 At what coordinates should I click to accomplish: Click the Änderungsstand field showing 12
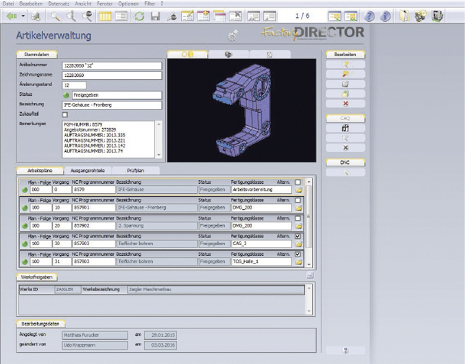(74, 85)
